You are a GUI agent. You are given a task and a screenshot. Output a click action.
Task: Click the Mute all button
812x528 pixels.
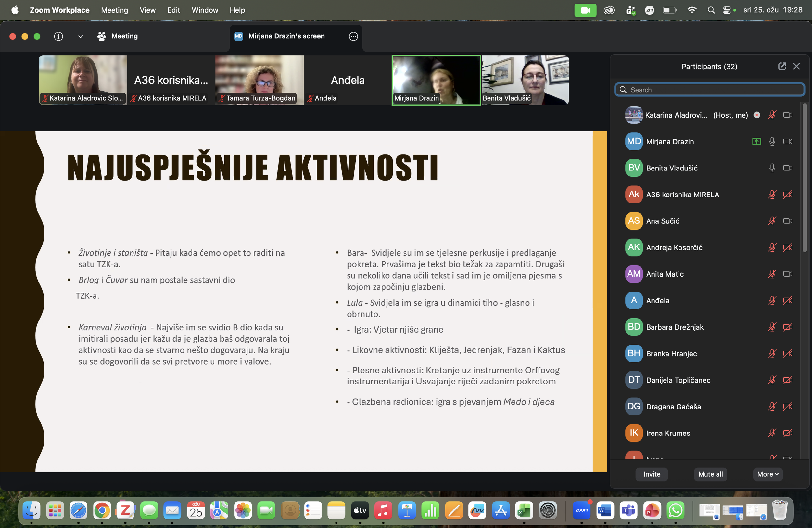click(x=710, y=474)
